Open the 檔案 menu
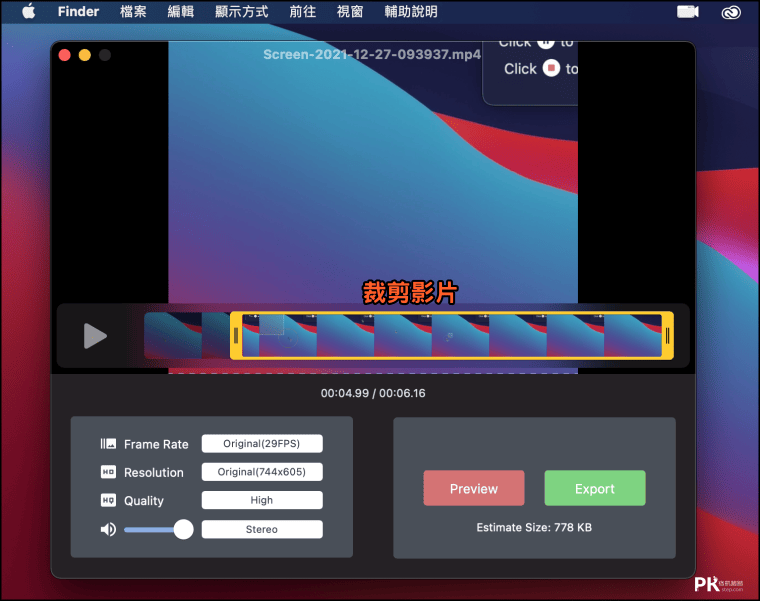The image size is (760, 601). pos(133,11)
